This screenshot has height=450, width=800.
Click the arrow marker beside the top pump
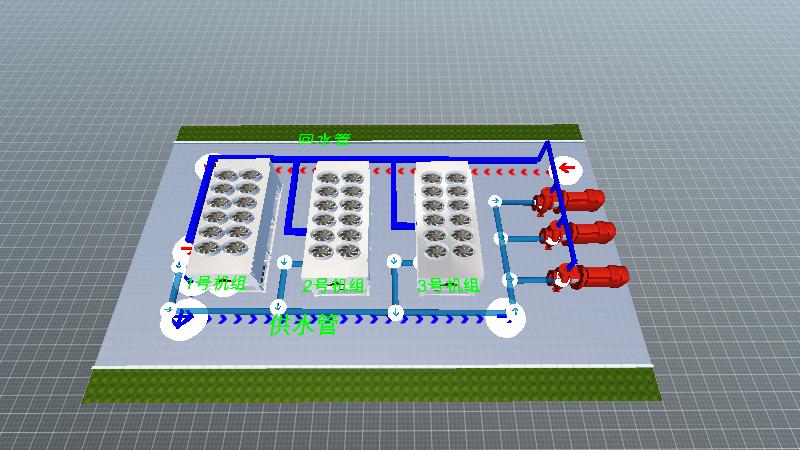(495, 201)
